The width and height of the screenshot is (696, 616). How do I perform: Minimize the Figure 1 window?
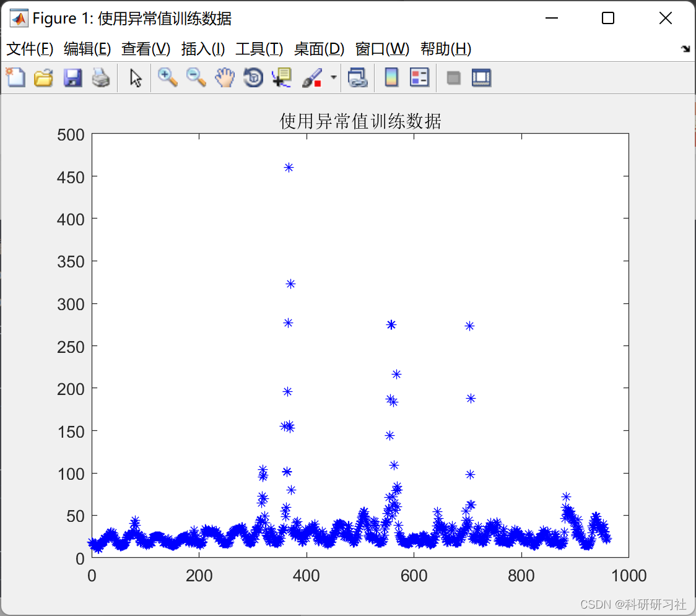(x=551, y=18)
